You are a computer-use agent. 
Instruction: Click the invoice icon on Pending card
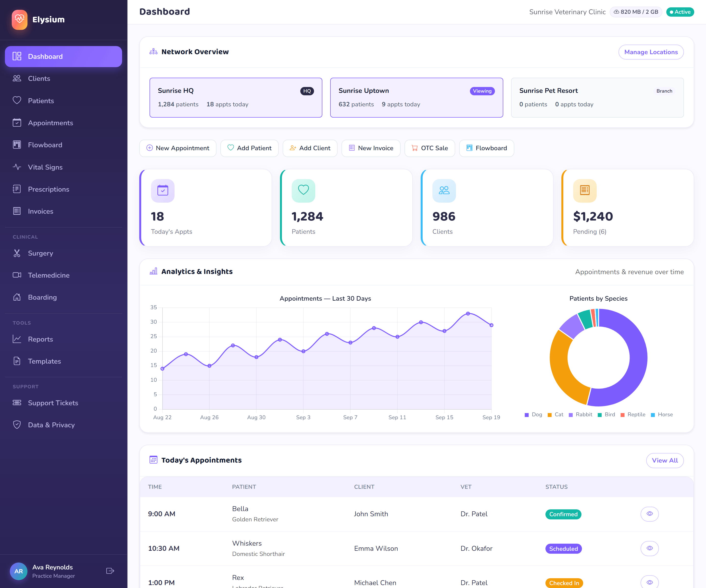585,191
